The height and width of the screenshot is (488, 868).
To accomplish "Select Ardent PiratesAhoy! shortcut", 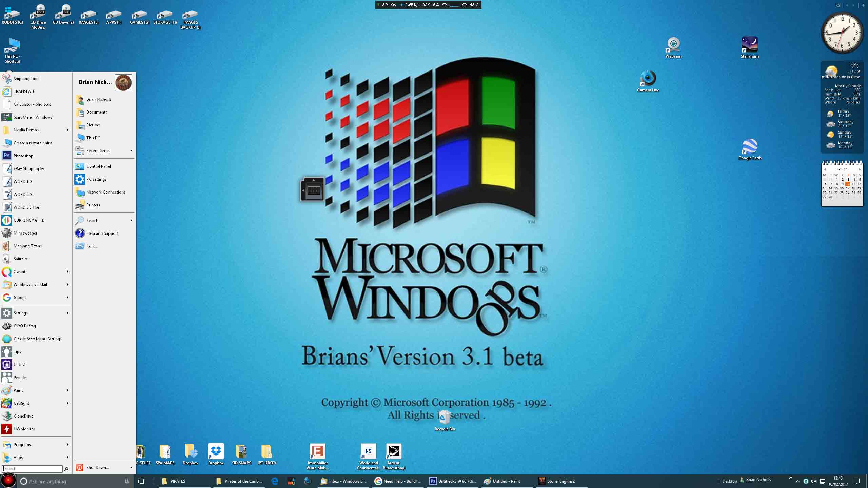I will 394,456.
